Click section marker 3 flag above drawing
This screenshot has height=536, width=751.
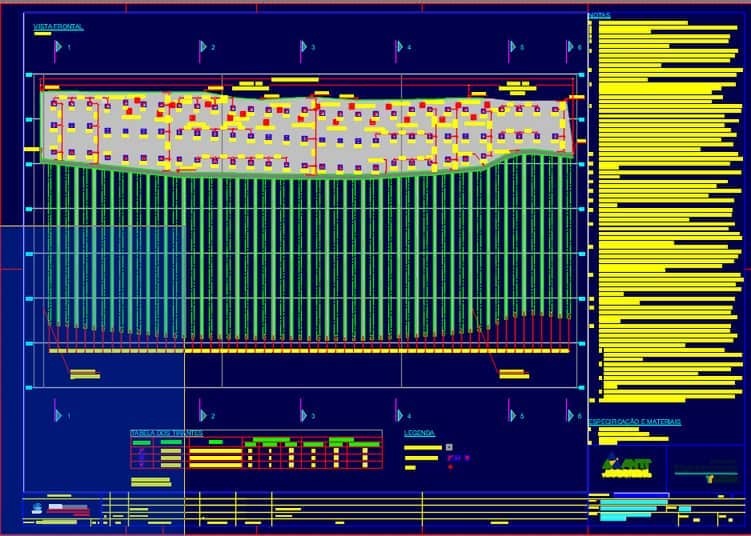click(304, 47)
